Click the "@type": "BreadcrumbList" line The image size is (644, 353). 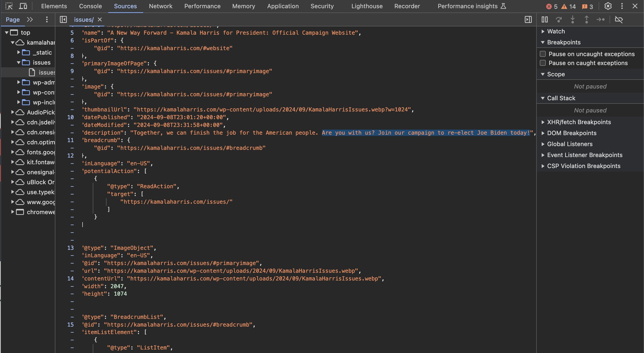tap(124, 317)
